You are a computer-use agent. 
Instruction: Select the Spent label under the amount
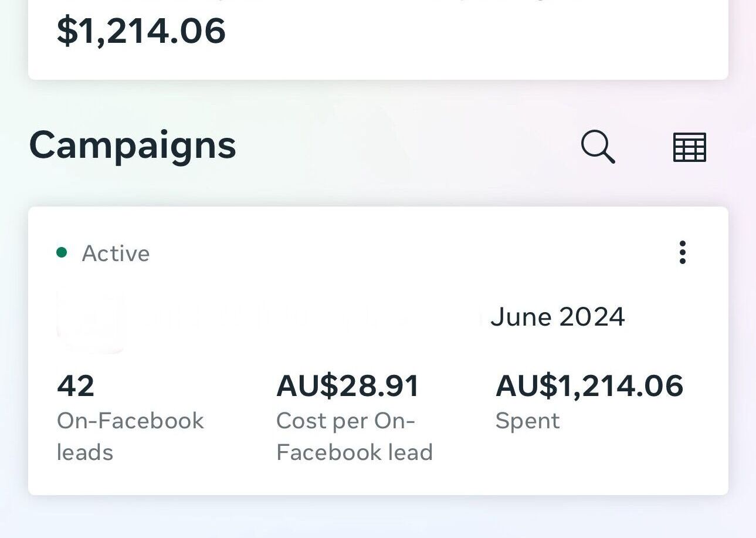tap(527, 421)
